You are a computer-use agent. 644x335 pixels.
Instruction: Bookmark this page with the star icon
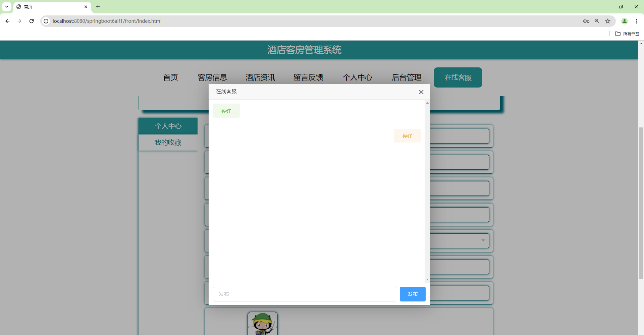[x=608, y=21]
